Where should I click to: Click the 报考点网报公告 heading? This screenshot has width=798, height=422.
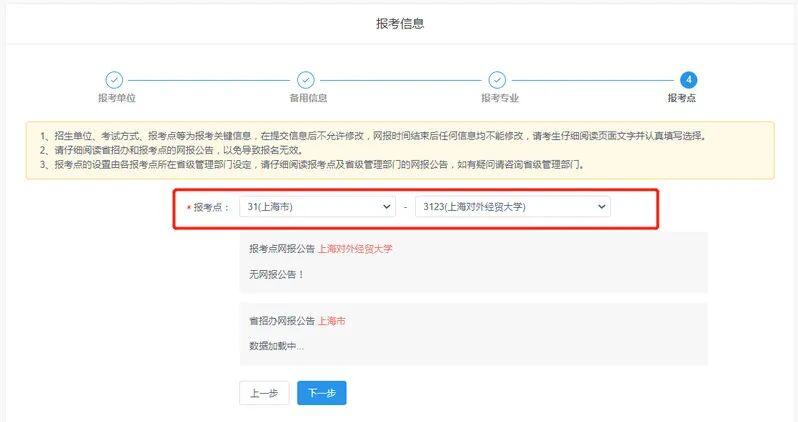click(282, 249)
